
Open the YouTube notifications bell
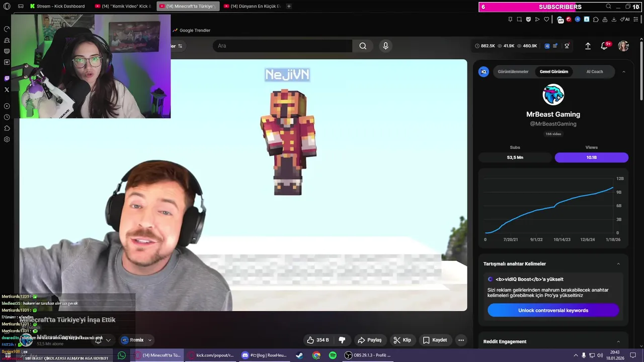click(604, 46)
